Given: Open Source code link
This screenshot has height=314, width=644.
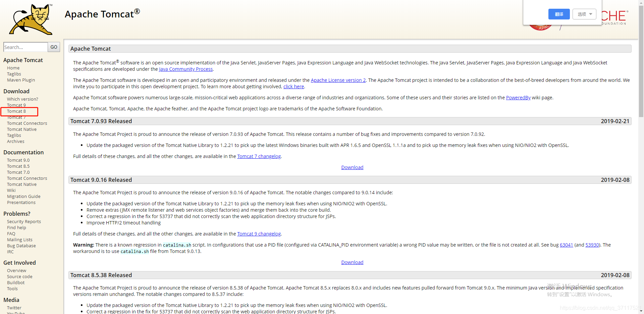Looking at the screenshot, I should (20, 276).
